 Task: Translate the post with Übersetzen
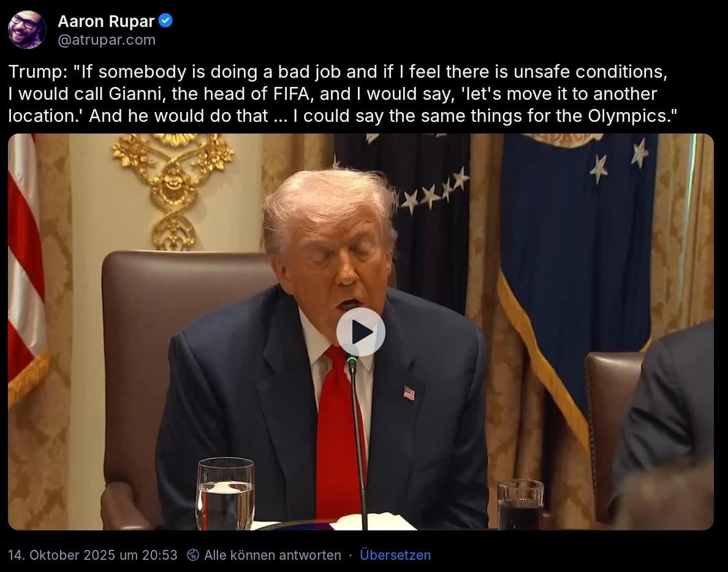coord(395,555)
